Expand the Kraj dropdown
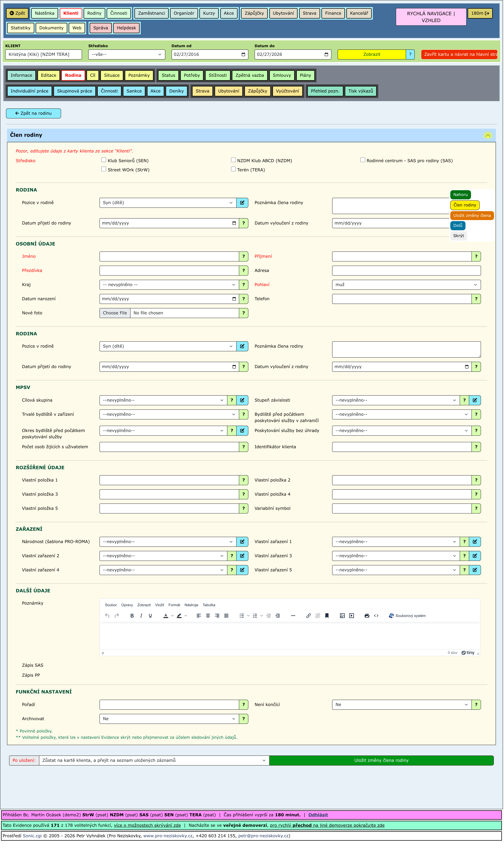504x848 pixels. tap(169, 285)
